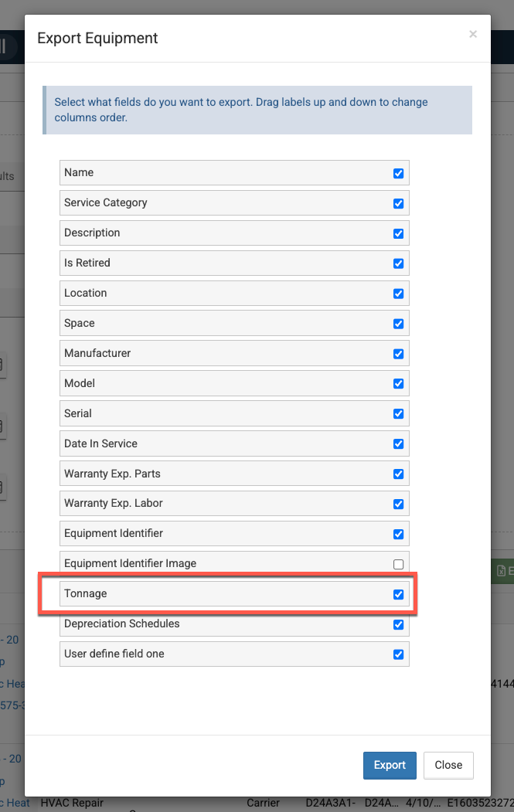Disable the Description export checkbox
The height and width of the screenshot is (812, 514).
[398, 233]
